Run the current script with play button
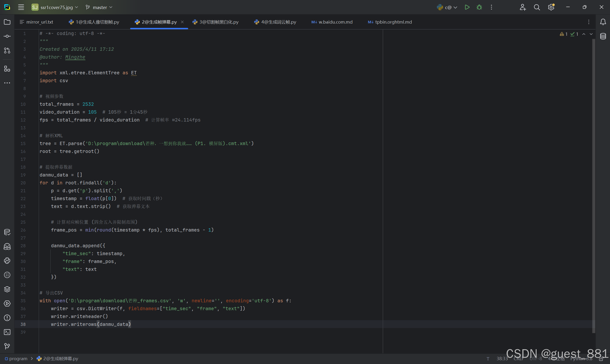This screenshot has height=364, width=610. [467, 7]
